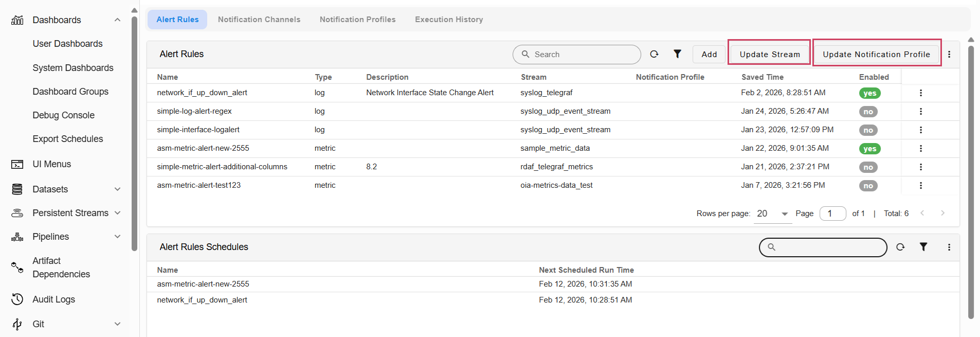Click the Update Stream button
980x337 pixels.
point(769,55)
